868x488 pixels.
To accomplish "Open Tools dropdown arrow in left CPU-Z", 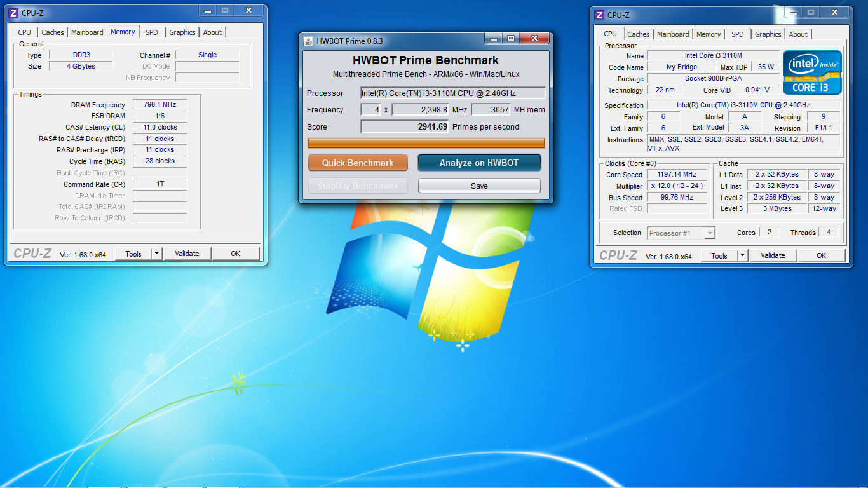I will click(x=157, y=254).
